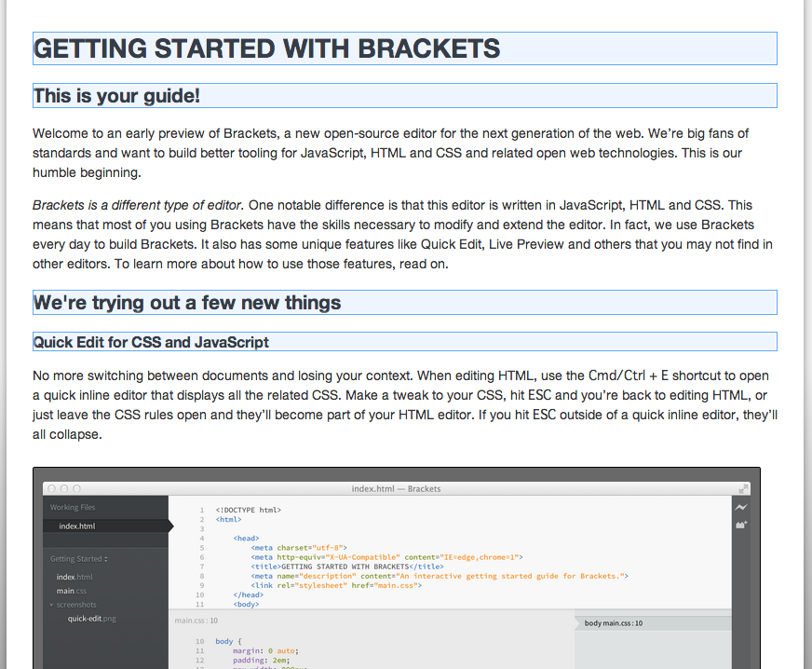Select the 'This is your guide!' heading
812x669 pixels.
point(116,96)
